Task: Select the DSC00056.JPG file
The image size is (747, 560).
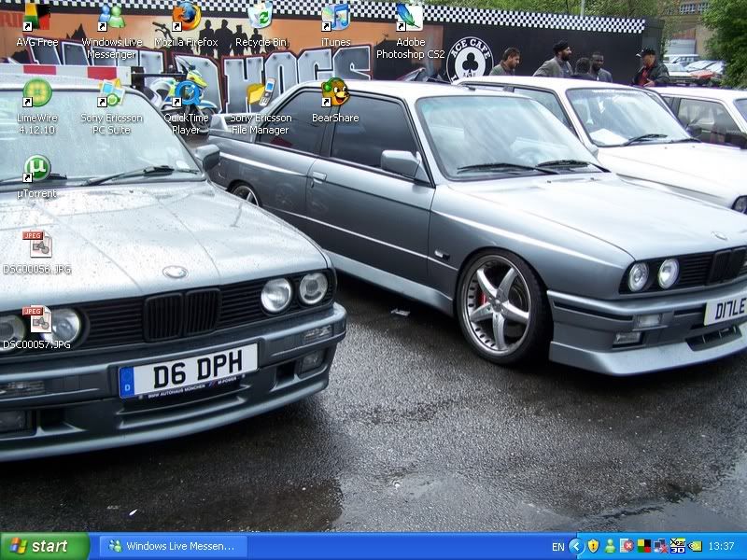Action: point(37,245)
